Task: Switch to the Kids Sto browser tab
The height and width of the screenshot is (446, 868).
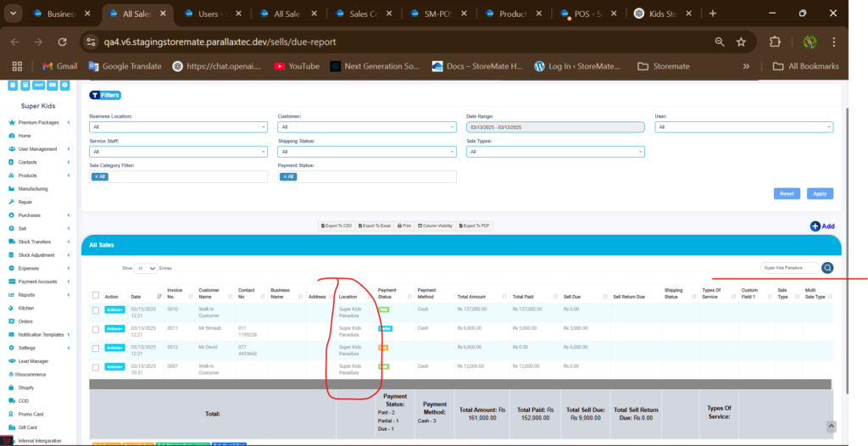Action: click(663, 14)
